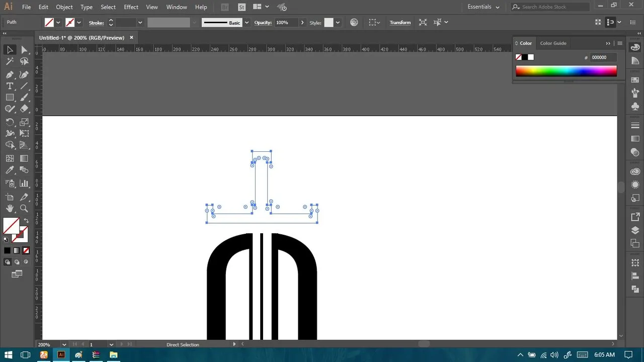The height and width of the screenshot is (362, 644).
Task: Reset to default fill and stroke
Action: 6,239
